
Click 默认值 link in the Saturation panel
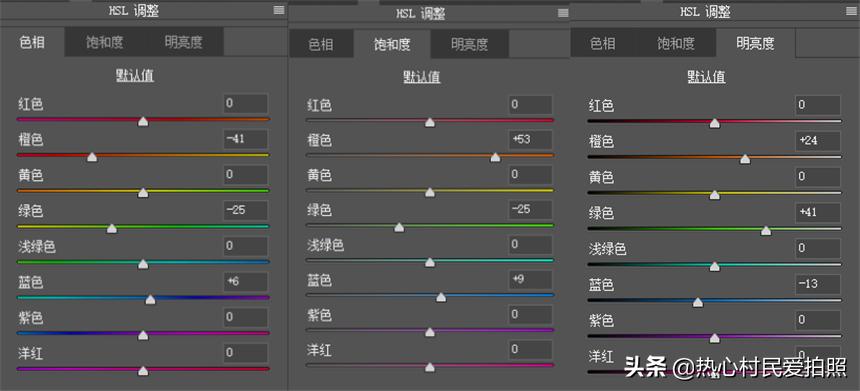[x=422, y=77]
